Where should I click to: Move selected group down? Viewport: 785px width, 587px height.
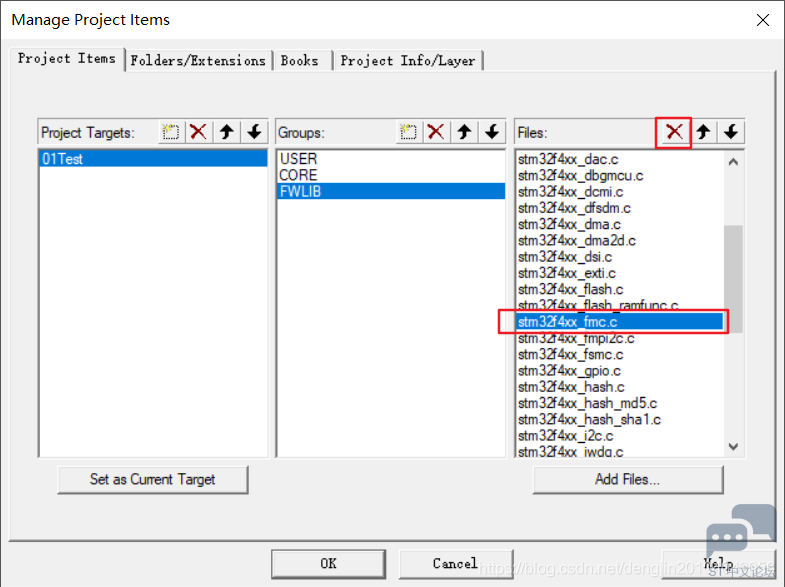click(x=492, y=132)
